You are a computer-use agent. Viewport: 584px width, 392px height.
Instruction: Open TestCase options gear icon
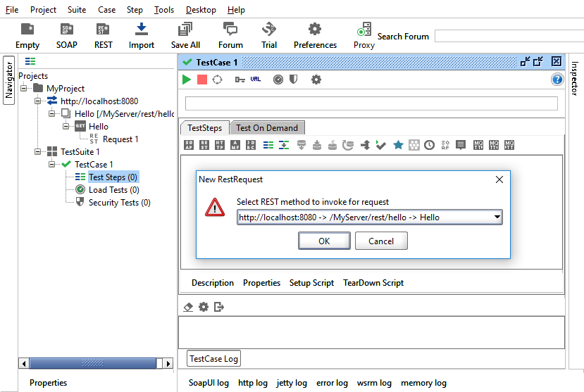(316, 80)
